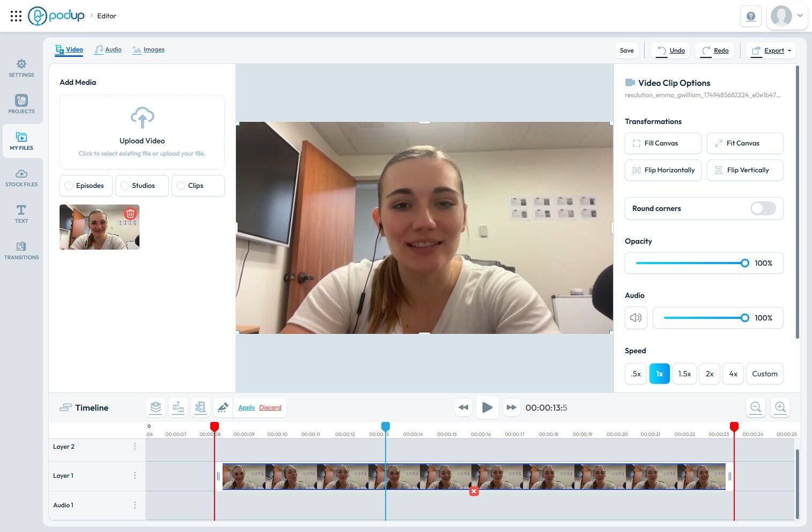Viewport: 812px width, 532px height.
Task: Open Layer 1 options menu
Action: tap(135, 476)
